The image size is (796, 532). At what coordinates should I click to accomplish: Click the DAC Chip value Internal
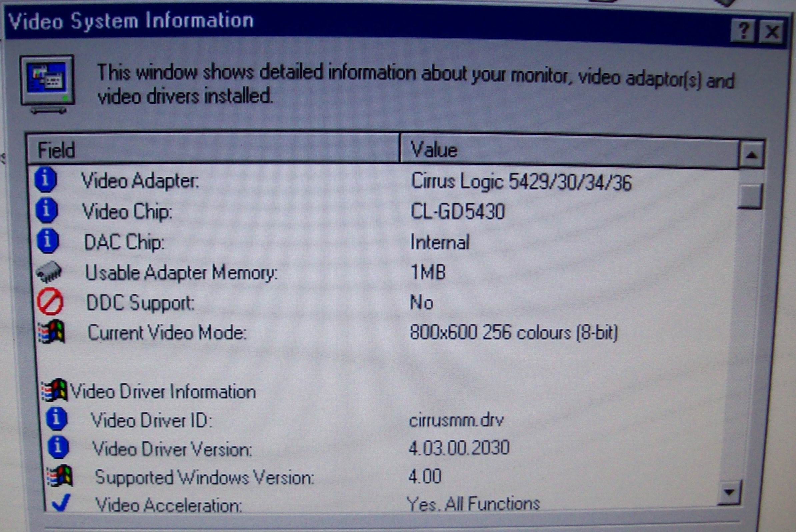click(440, 242)
